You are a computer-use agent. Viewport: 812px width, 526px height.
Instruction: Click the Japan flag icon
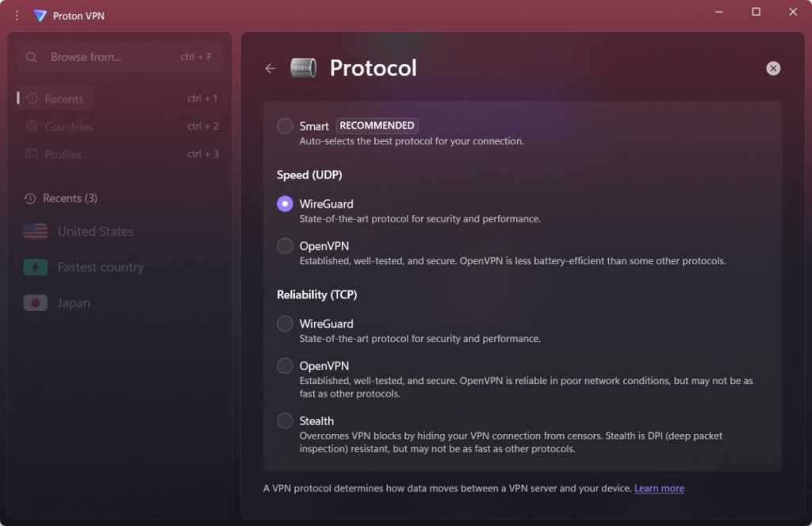click(36, 303)
